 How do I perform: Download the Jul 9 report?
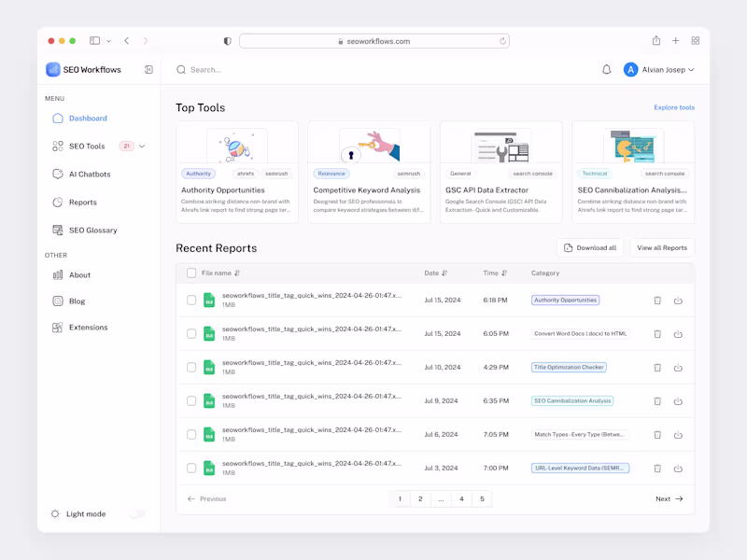[678, 401]
